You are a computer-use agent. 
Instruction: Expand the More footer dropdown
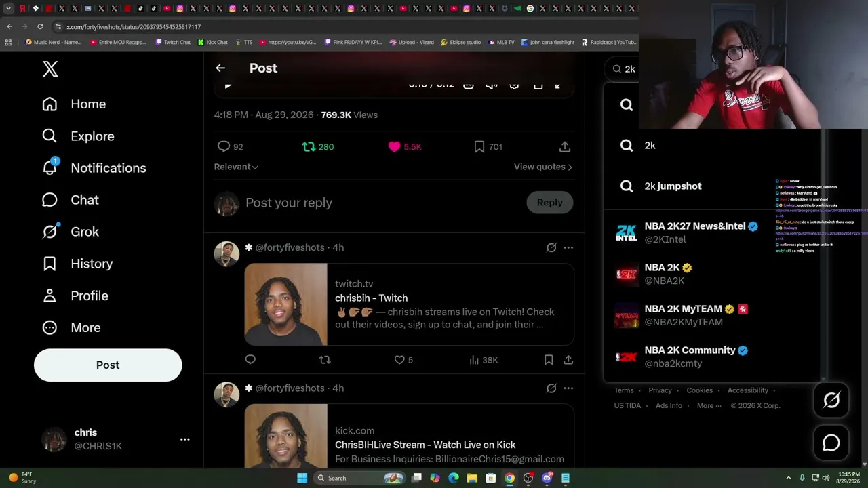709,405
